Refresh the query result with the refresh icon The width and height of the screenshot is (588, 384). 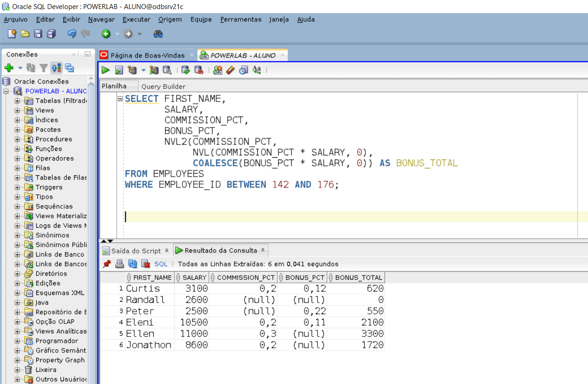pos(132,264)
